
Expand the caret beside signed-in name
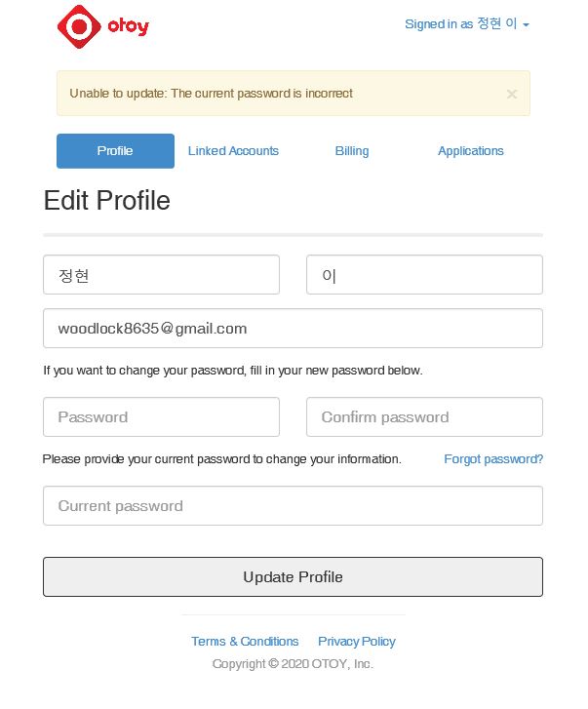(x=526, y=25)
